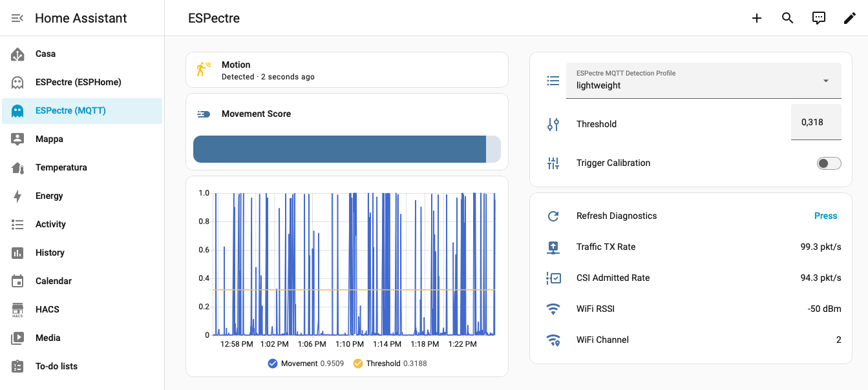The image size is (868, 390).
Task: Click the HACS store icon
Action: tap(17, 310)
